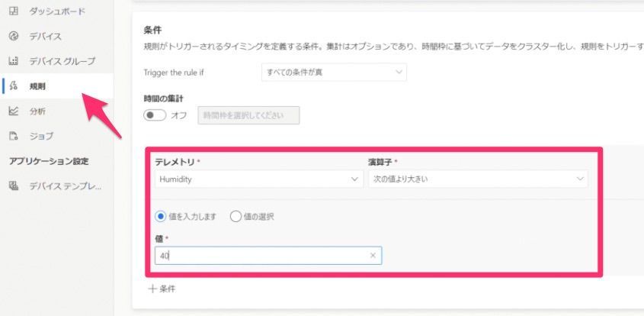This screenshot has height=316, width=644.
Task: Open the 演算子 operator dropdown
Action: [x=477, y=179]
